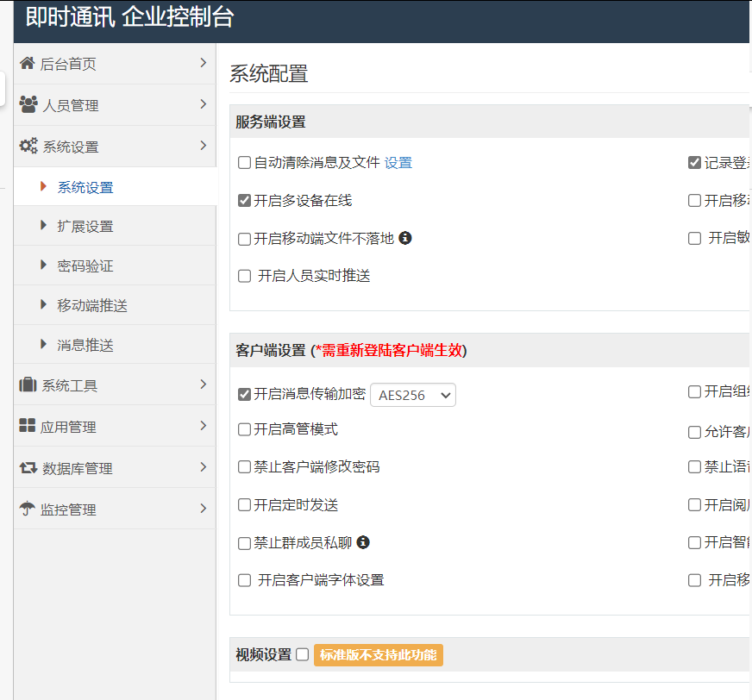752x700 pixels.
Task: Uncheck the 记录登录 checkbox at right
Action: [x=694, y=163]
